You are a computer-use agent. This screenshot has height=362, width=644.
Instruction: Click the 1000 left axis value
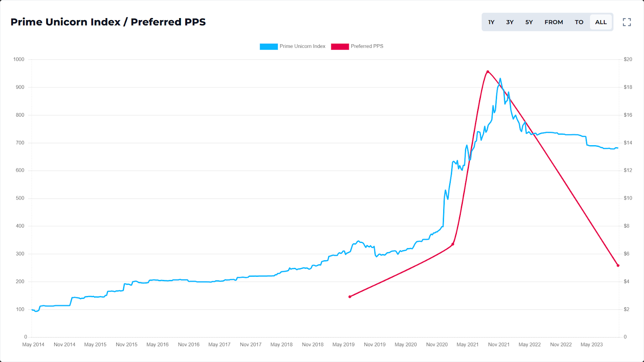(19, 60)
